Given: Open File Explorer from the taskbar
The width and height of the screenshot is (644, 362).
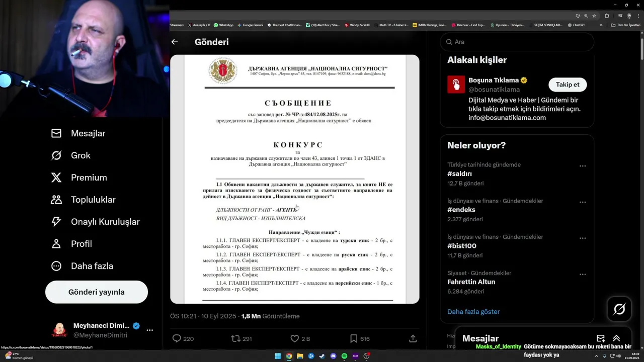Looking at the screenshot, I should point(300,356).
